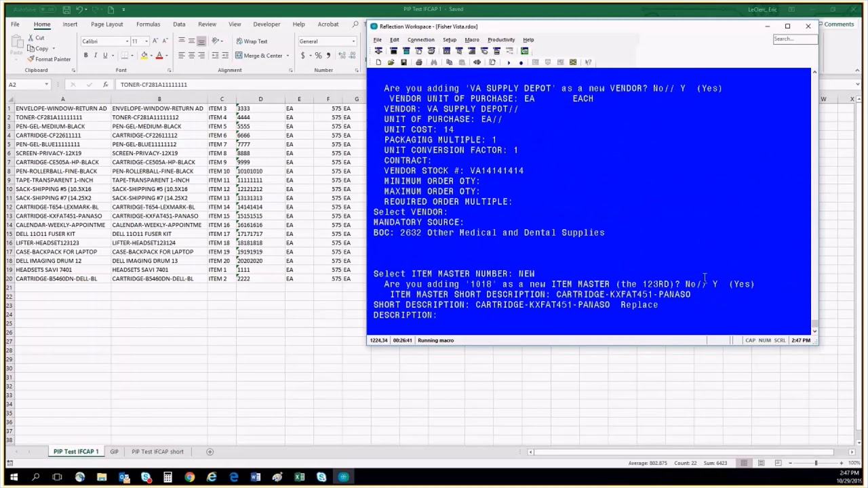Viewport: 868px width, 488px height.
Task: Apply percent style number format
Action: click(x=318, y=56)
